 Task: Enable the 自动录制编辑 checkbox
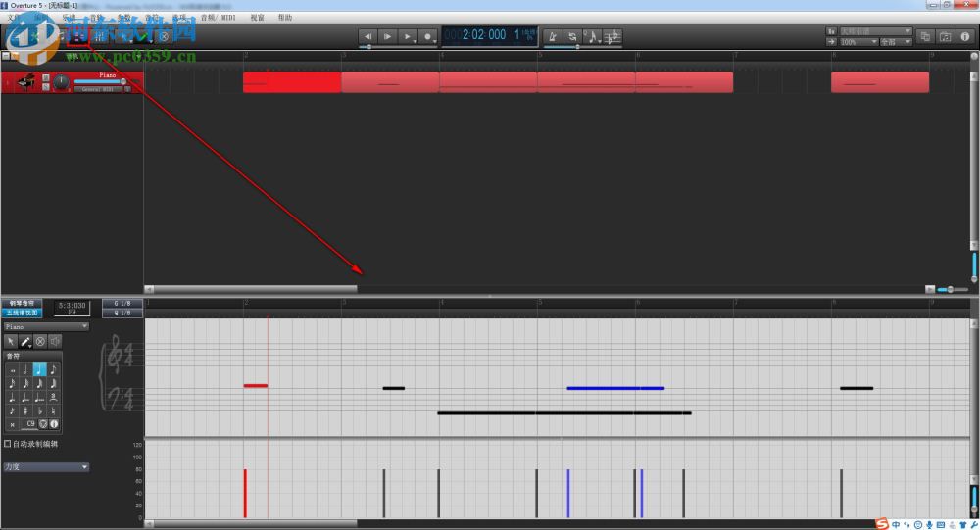pyautogui.click(x=8, y=444)
